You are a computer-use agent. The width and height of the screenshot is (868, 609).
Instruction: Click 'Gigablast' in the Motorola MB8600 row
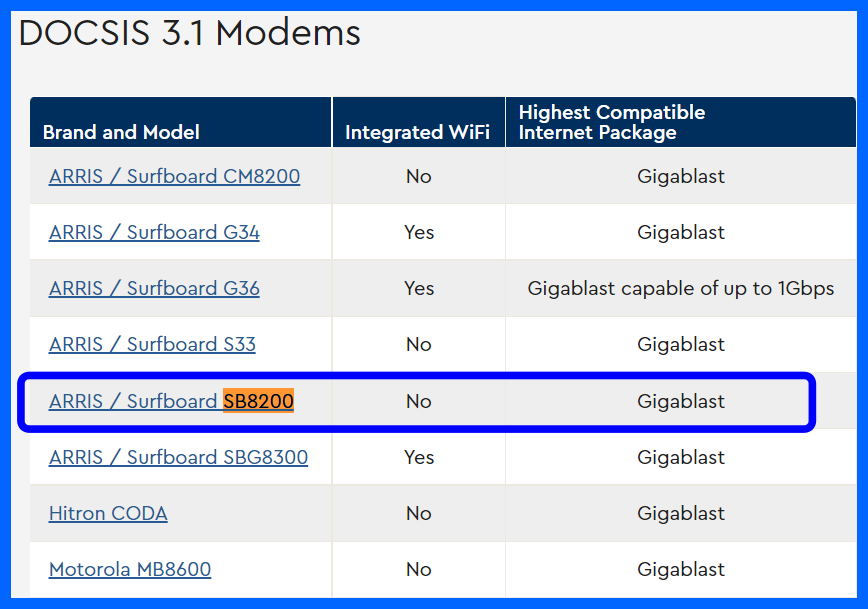(x=681, y=570)
